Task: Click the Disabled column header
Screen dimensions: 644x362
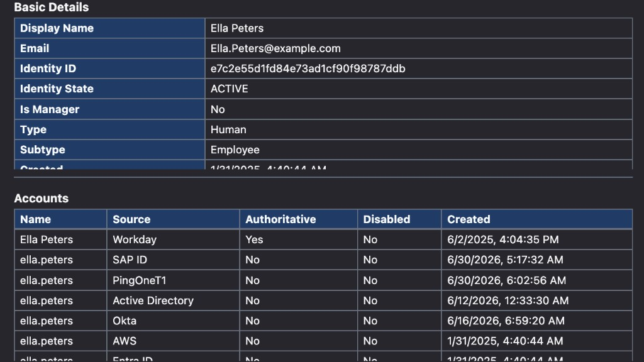Action: tap(399, 219)
